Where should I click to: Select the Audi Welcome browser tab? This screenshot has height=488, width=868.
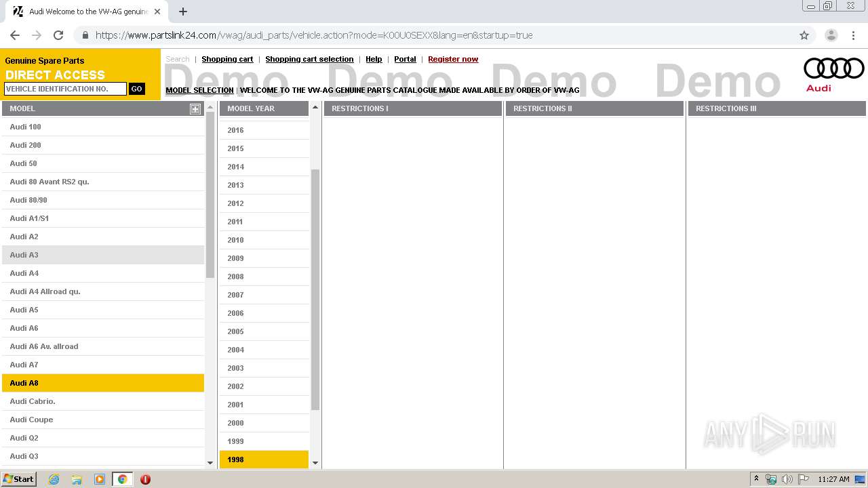pyautogui.click(x=88, y=12)
